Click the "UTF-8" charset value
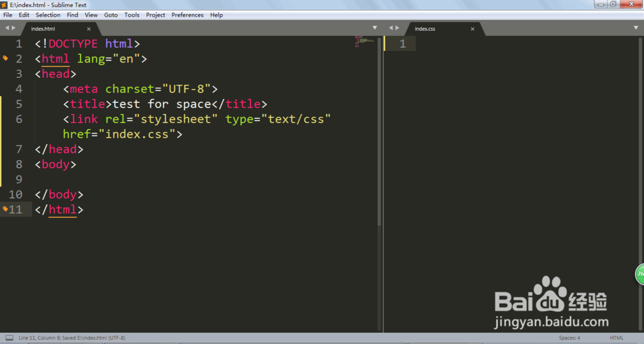Viewport: 644px width, 344px height. pos(187,89)
